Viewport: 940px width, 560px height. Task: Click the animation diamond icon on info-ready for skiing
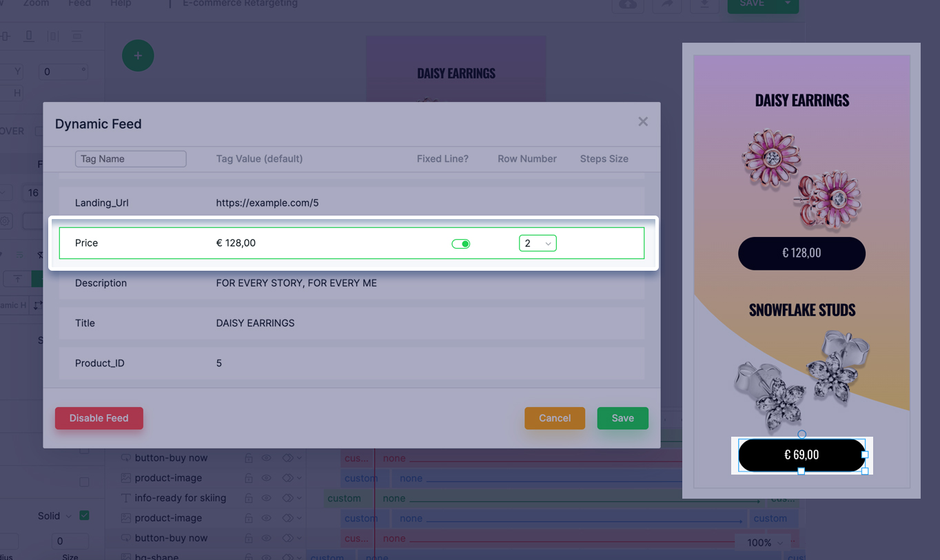287,498
